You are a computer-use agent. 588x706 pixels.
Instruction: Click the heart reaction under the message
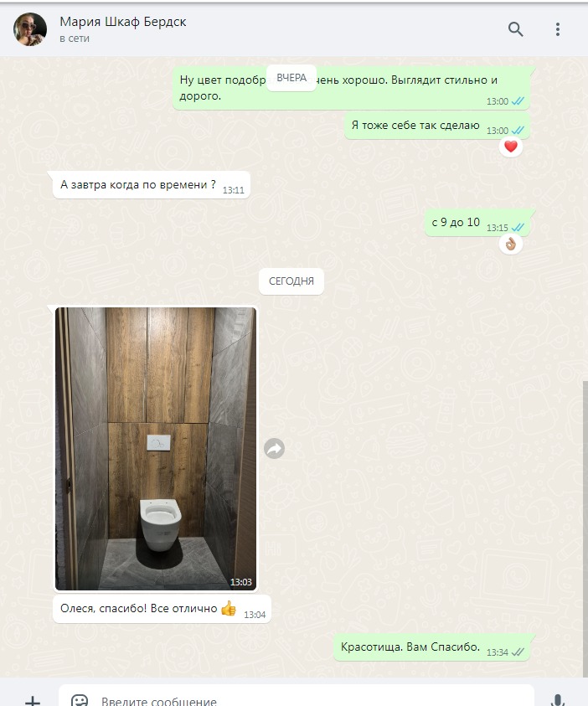pyautogui.click(x=511, y=147)
